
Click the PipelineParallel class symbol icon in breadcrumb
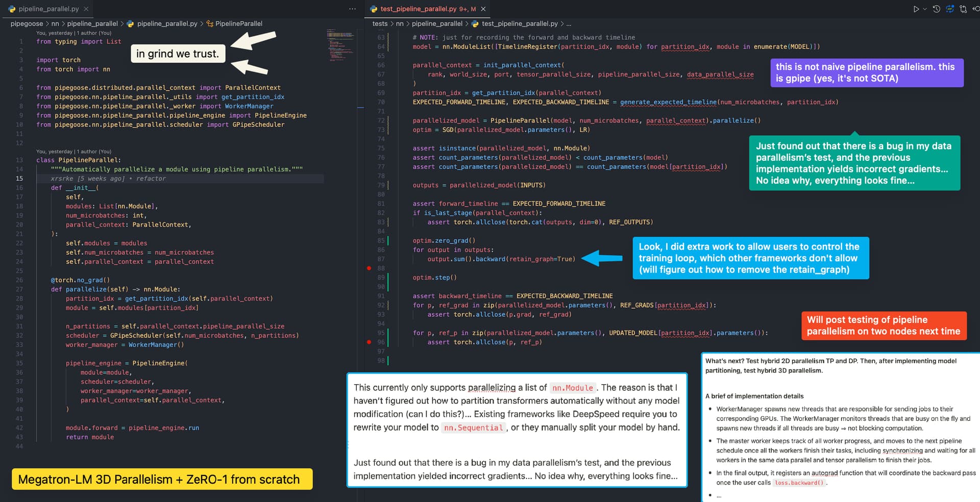click(x=209, y=23)
